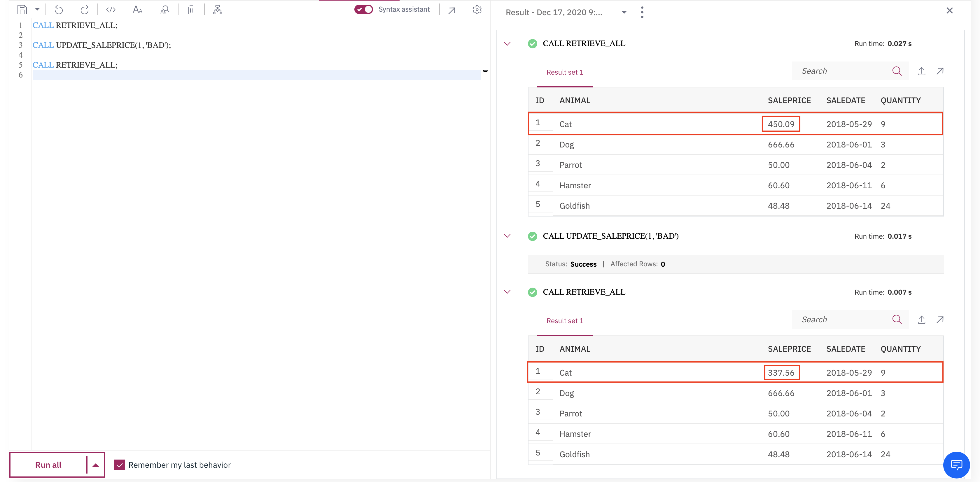Open the result history dropdown
This screenshot has width=980, height=482.
pyautogui.click(x=624, y=12)
